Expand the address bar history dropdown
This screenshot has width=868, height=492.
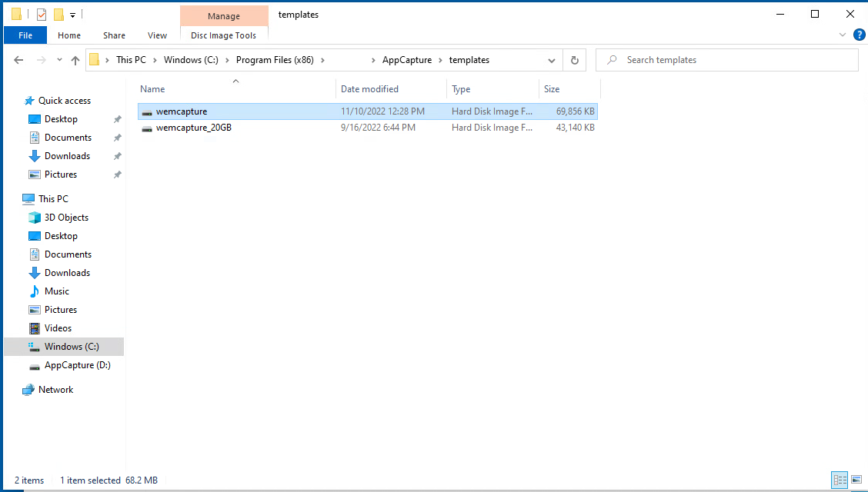pyautogui.click(x=552, y=59)
